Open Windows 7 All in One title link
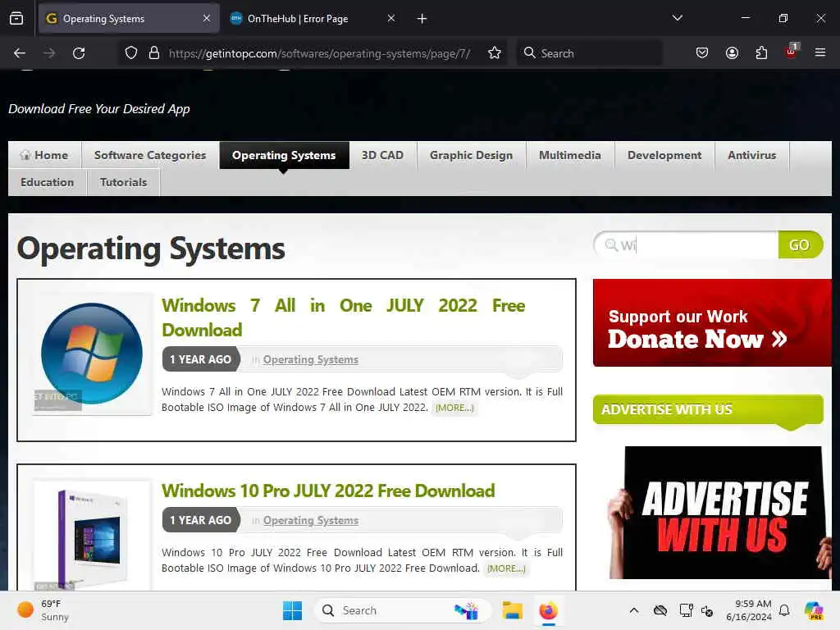Image resolution: width=840 pixels, height=630 pixels. pos(344,317)
